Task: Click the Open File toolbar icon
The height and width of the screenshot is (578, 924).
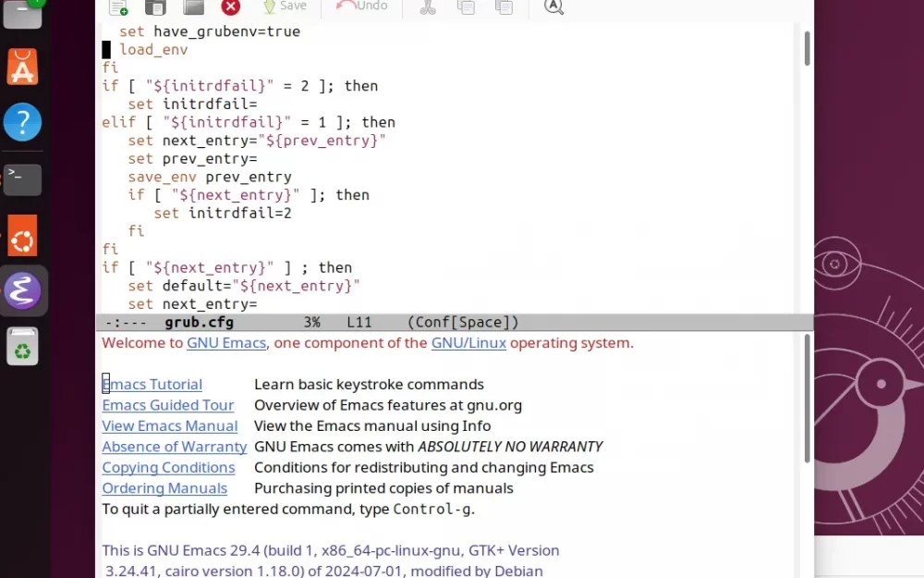Action: [156, 7]
